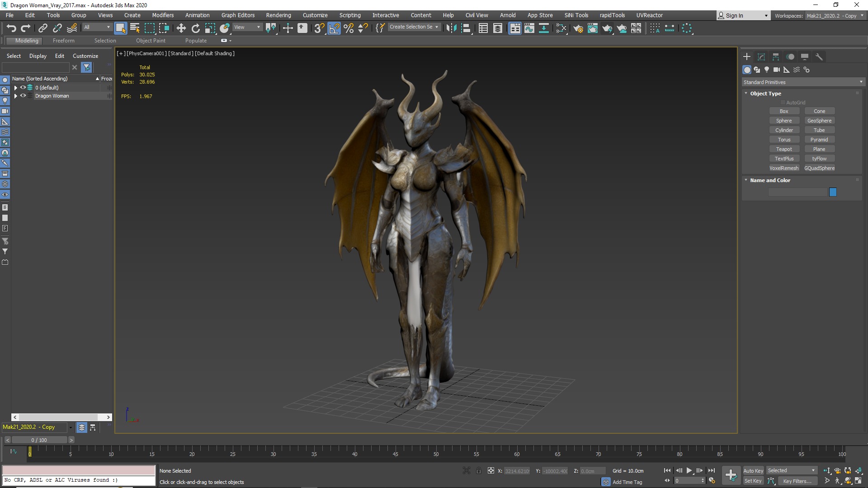868x488 pixels.
Task: Select the Link tool in toolbar
Action: coord(42,28)
